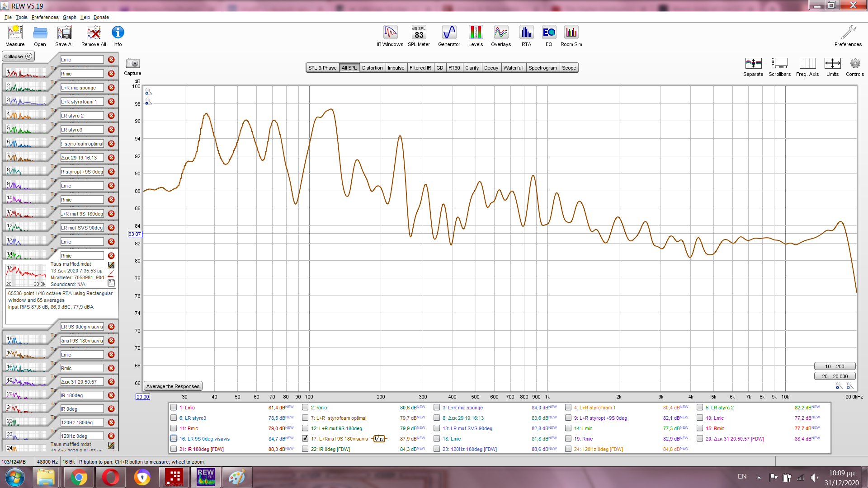Click Average the Responses button

(173, 386)
